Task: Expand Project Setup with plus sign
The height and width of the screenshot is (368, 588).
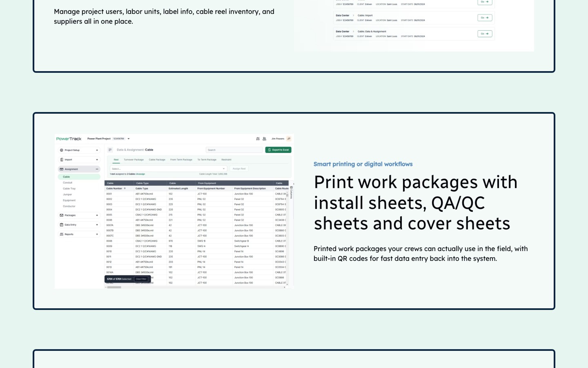Action: pos(97,150)
